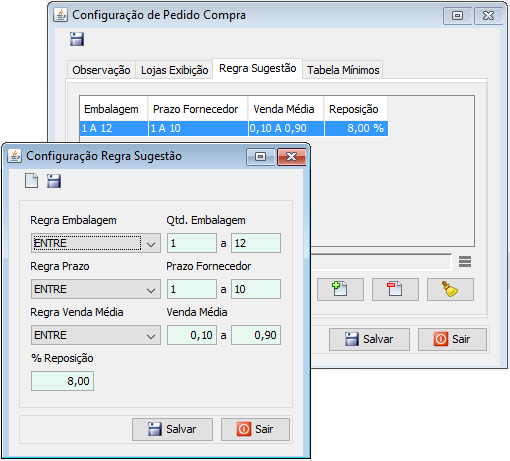The height and width of the screenshot is (461, 510).
Task: Expand the Regra Venda Média dropdown
Action: pos(96,335)
